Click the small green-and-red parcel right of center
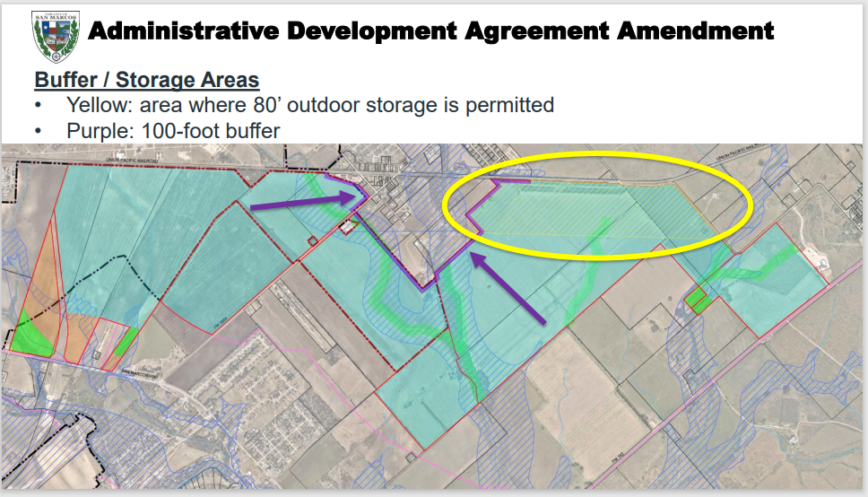 (x=698, y=298)
